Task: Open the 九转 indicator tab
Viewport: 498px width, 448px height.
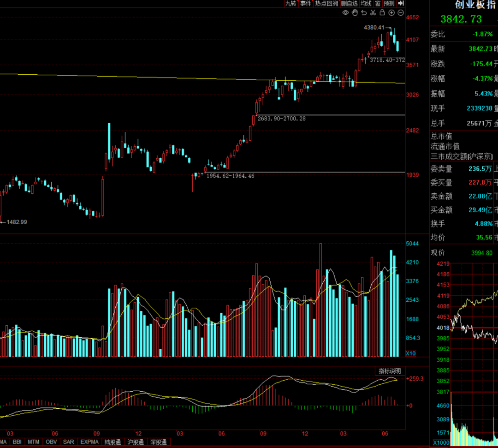Action: pos(290,3)
